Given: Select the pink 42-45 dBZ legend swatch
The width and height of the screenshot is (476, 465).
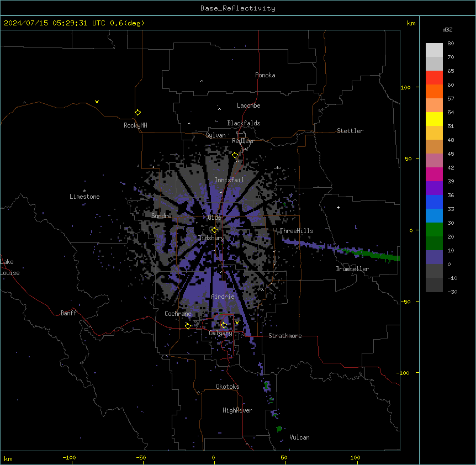Looking at the screenshot, I should point(434,161).
